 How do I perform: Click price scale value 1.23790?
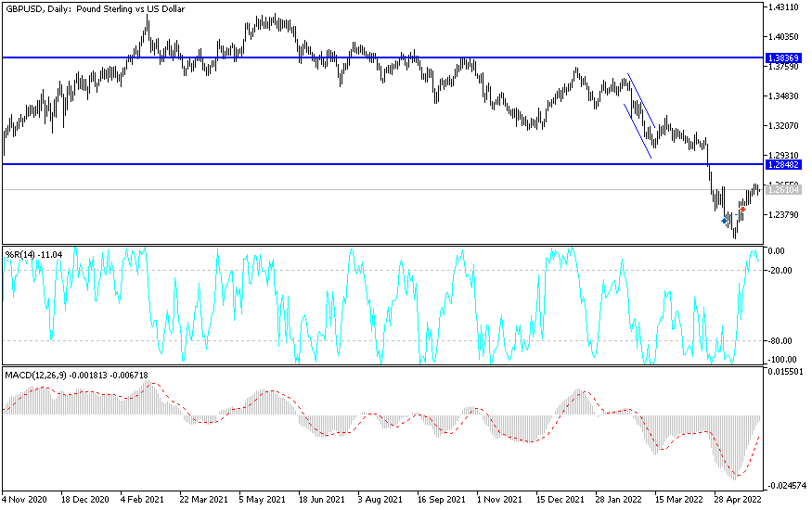[x=784, y=214]
